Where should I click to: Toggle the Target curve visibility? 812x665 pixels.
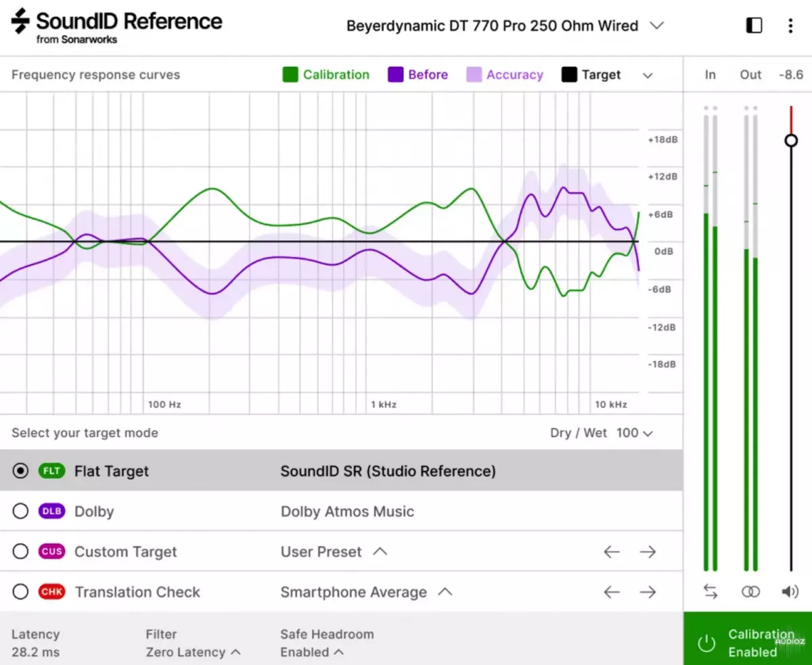coord(591,74)
